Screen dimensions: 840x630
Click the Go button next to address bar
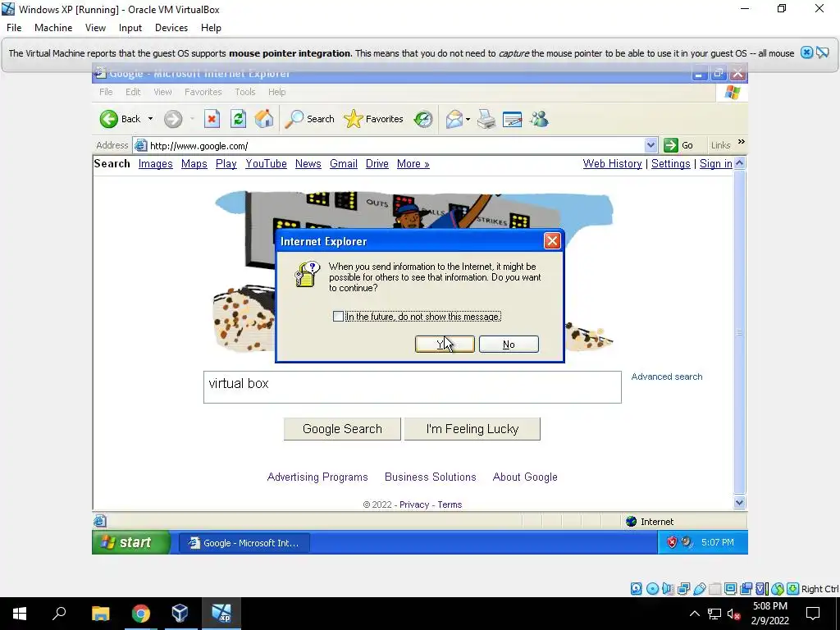(x=678, y=145)
